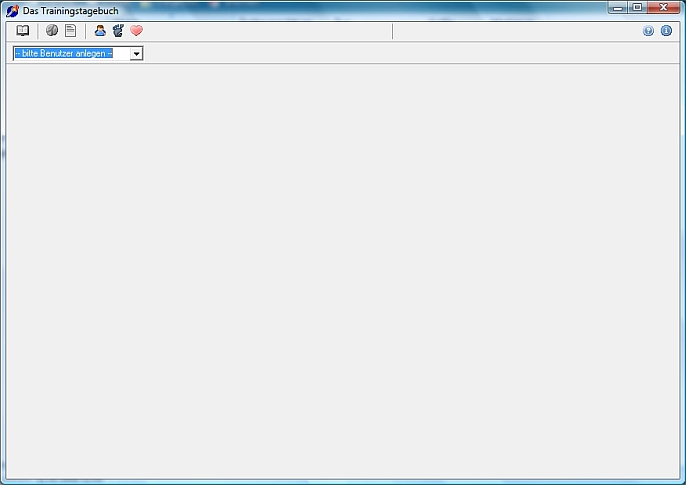686x485 pixels.
Task: Click the 'Das Trainingstagebuch' title bar text
Action: point(70,10)
